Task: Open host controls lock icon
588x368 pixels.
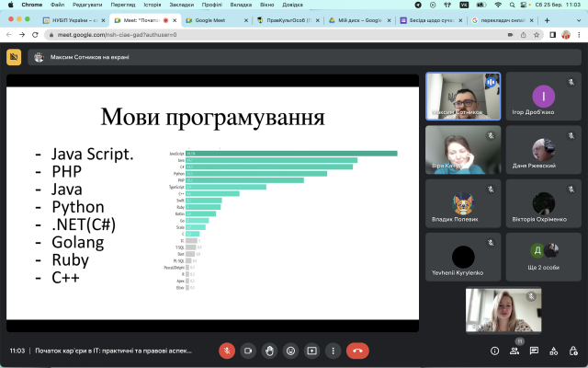Action: [573, 351]
